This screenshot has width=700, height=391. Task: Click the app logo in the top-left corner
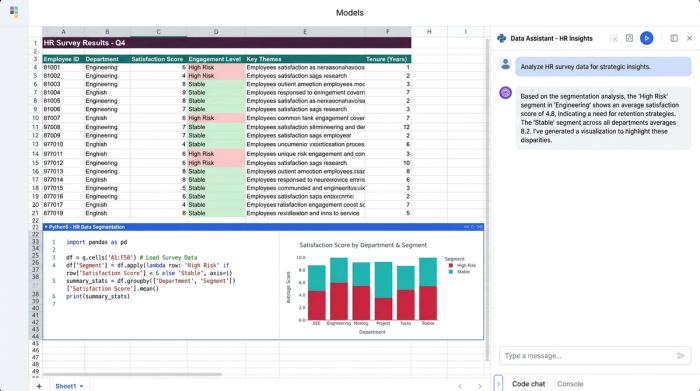14,12
